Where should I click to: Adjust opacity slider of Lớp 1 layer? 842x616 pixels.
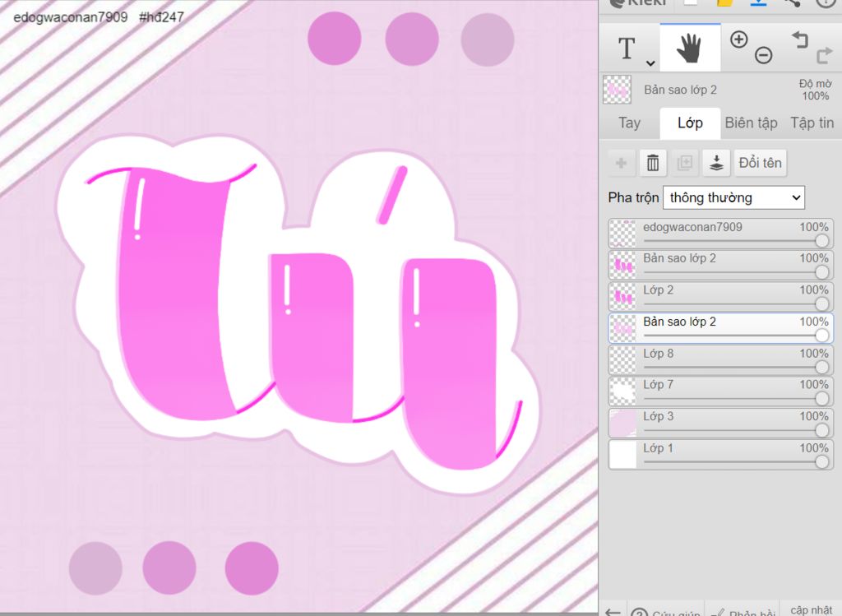[x=736, y=462]
